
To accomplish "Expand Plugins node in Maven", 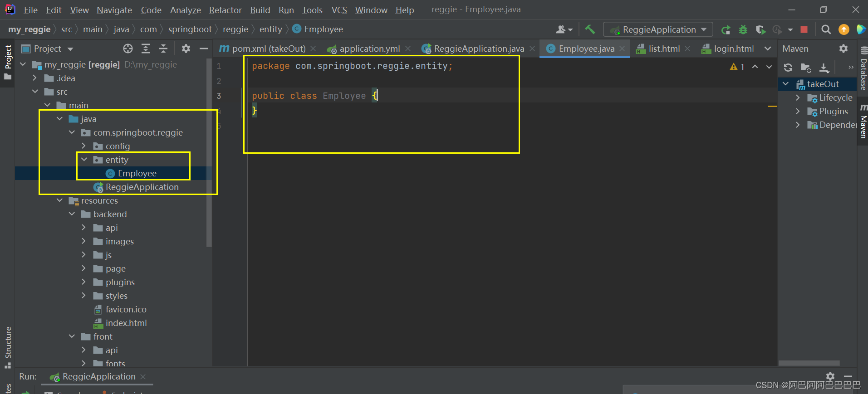I will pyautogui.click(x=798, y=111).
